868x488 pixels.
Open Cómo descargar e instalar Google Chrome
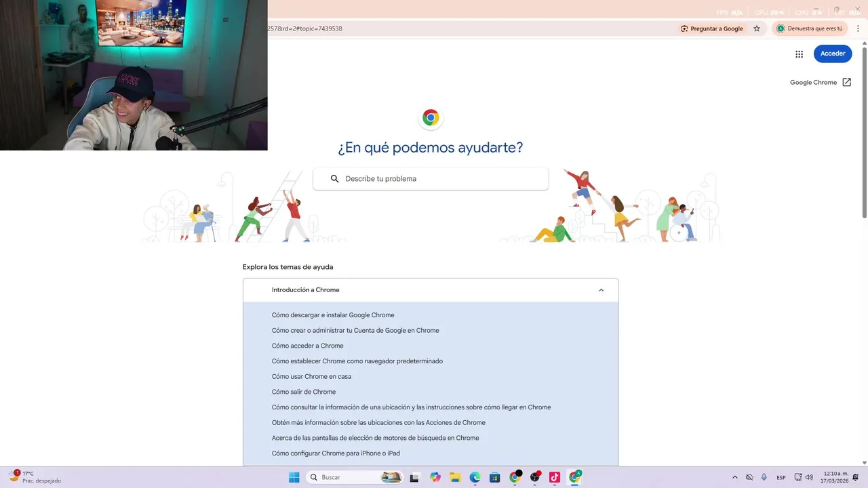(x=333, y=315)
